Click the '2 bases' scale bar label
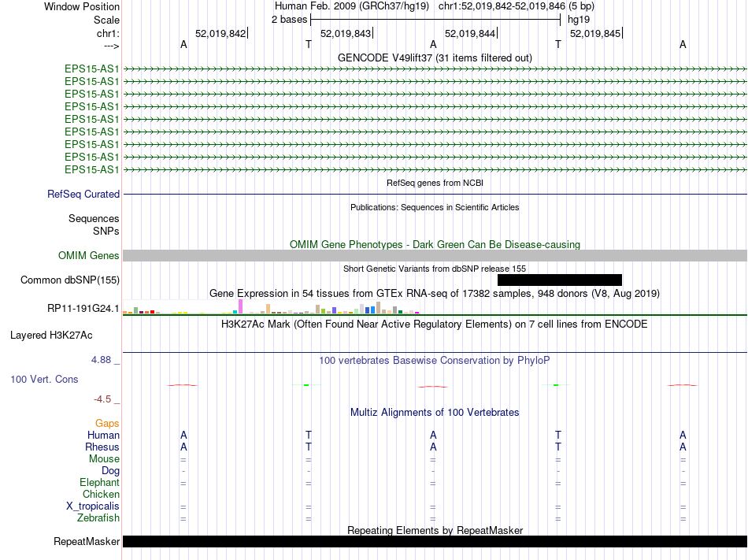 (289, 20)
